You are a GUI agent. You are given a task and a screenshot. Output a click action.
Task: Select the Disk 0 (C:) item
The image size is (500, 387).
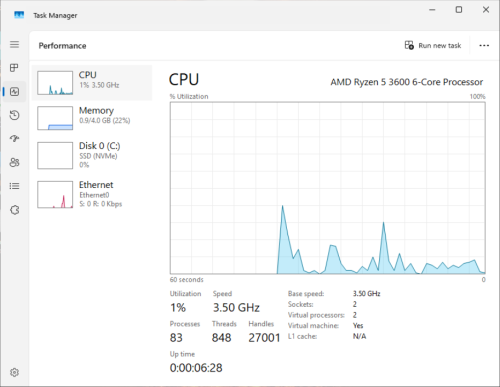[92, 155]
